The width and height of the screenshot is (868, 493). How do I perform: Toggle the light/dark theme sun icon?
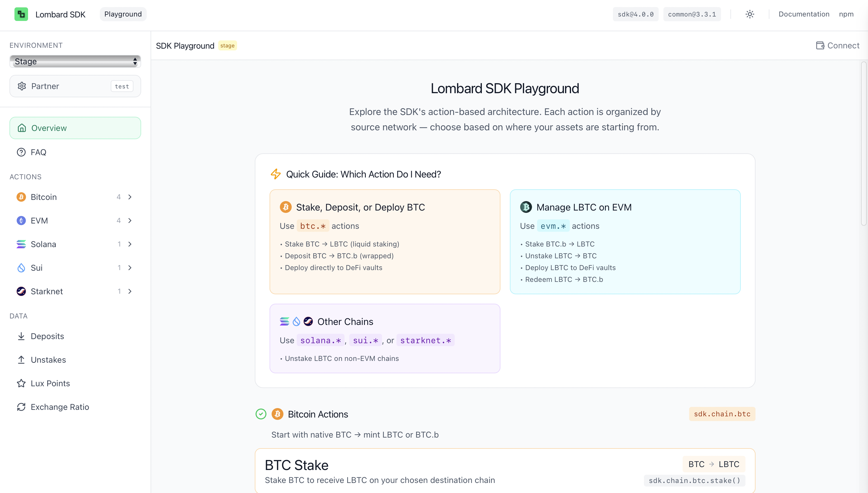click(749, 14)
